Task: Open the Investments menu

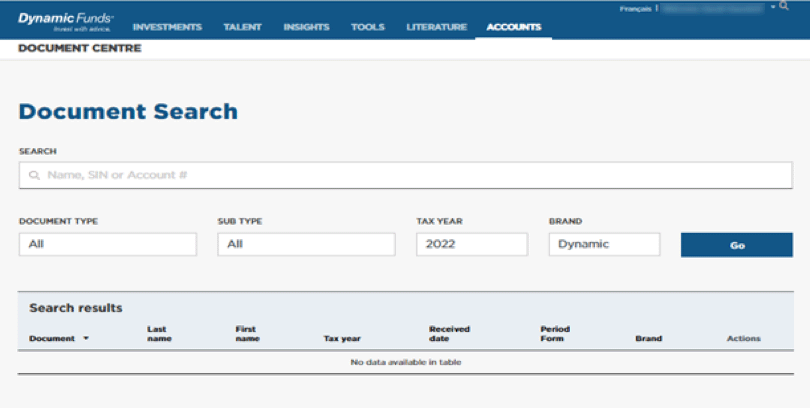Action: 167,27
